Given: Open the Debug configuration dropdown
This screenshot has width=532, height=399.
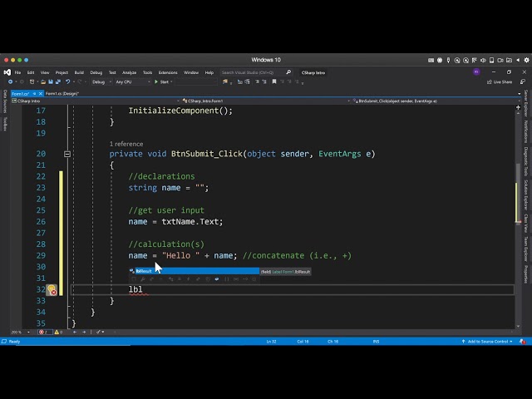Looking at the screenshot, I should click(101, 81).
